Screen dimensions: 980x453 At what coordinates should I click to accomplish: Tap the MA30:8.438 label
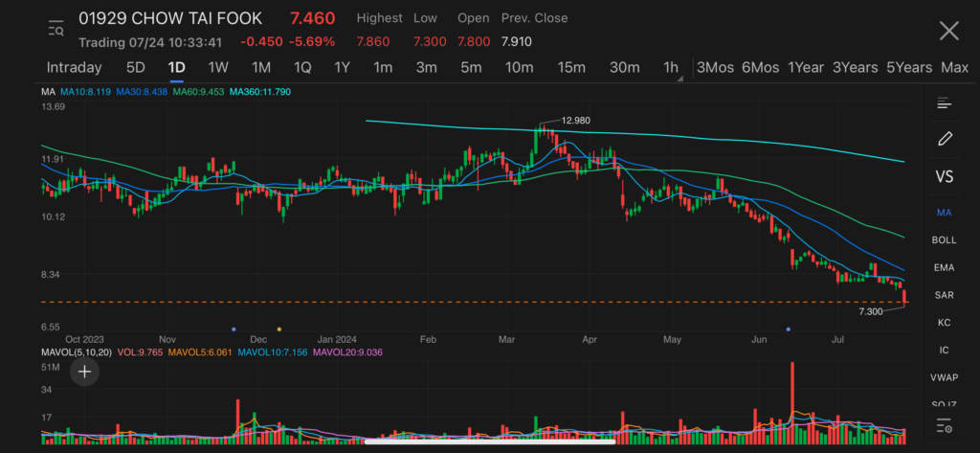[x=142, y=92]
